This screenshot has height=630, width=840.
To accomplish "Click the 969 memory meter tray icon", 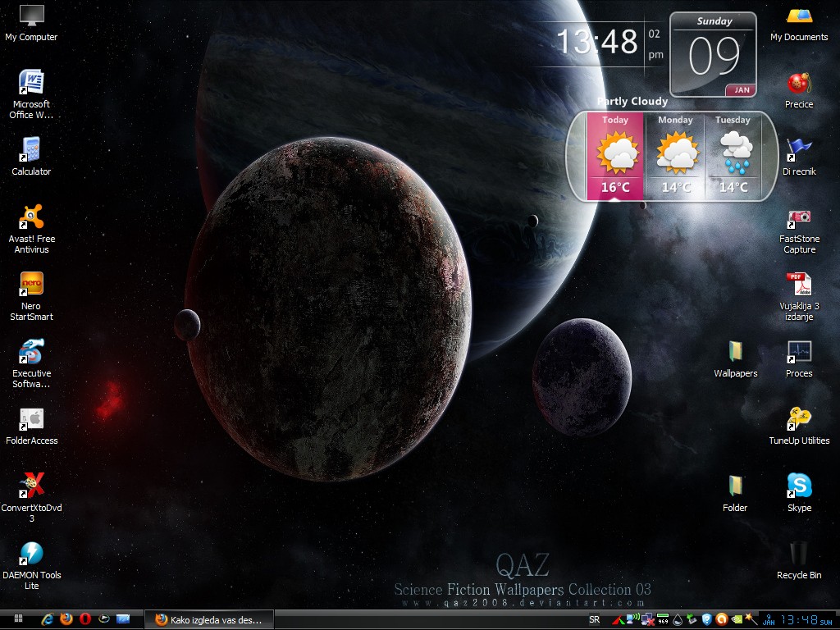I will (663, 619).
